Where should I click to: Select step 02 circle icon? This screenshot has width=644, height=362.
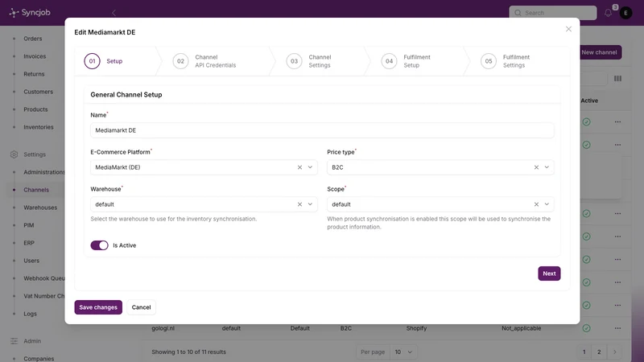[x=180, y=61]
